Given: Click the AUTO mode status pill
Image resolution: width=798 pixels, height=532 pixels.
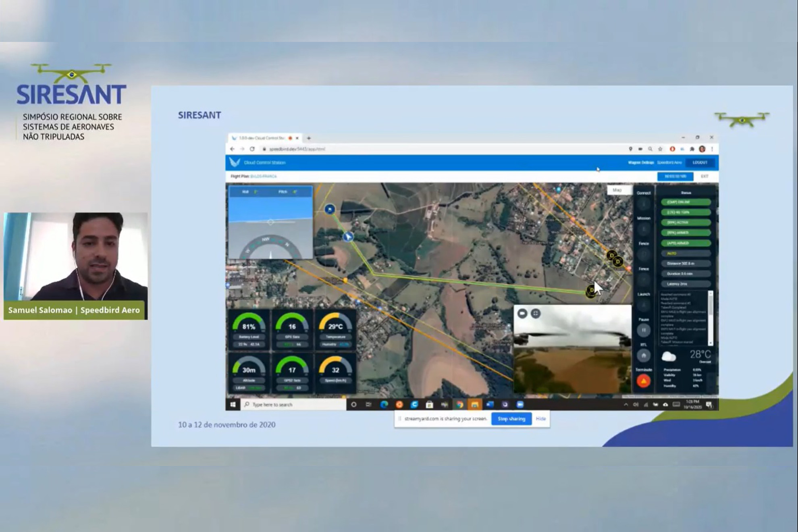Looking at the screenshot, I should 686,254.
